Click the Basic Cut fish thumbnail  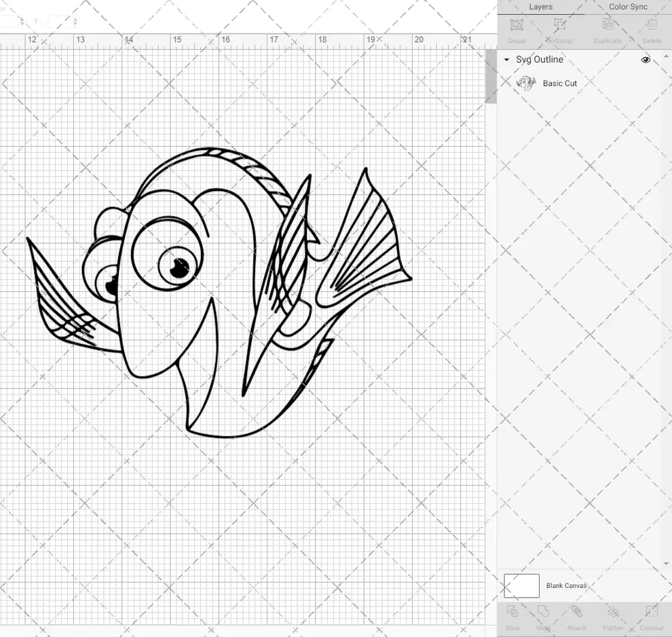(x=527, y=82)
